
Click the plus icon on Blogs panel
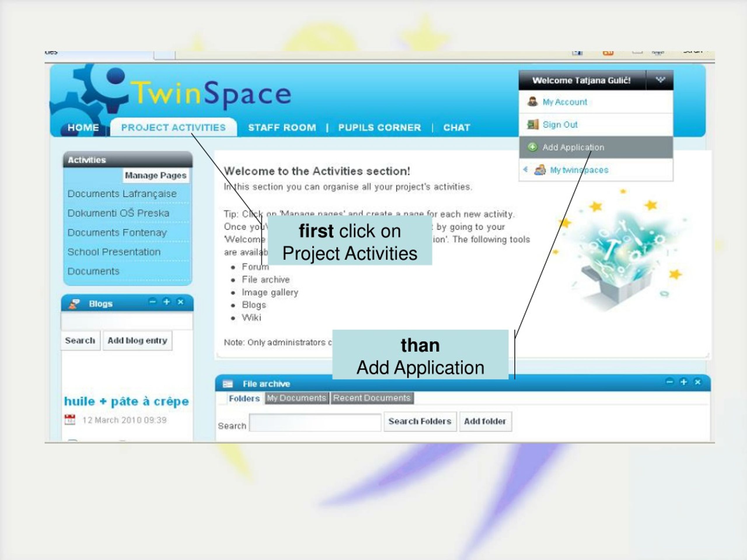167,302
